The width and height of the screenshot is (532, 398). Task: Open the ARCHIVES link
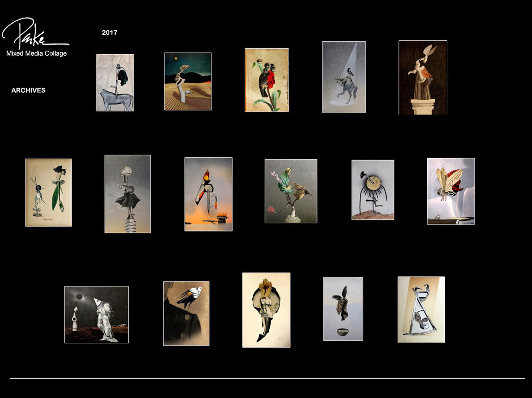point(28,90)
